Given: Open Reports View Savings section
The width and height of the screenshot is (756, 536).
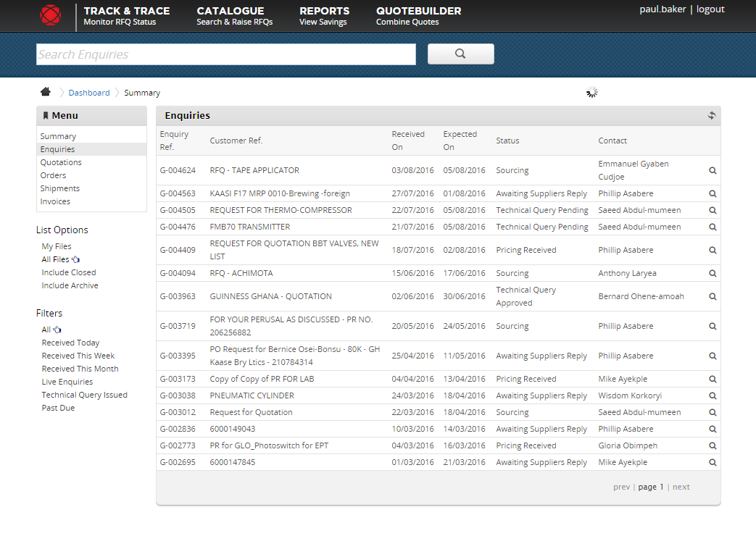Looking at the screenshot, I should [324, 16].
